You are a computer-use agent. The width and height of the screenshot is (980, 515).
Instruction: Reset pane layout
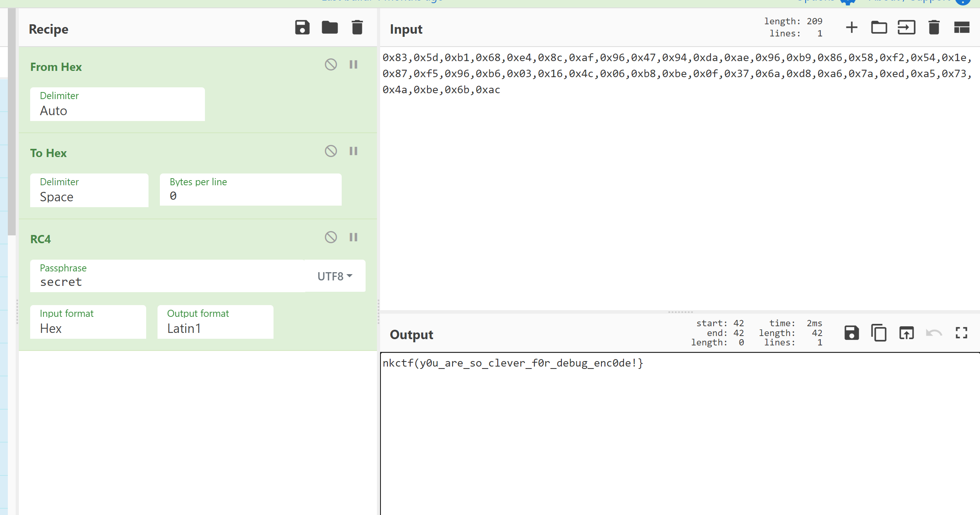coord(962,27)
